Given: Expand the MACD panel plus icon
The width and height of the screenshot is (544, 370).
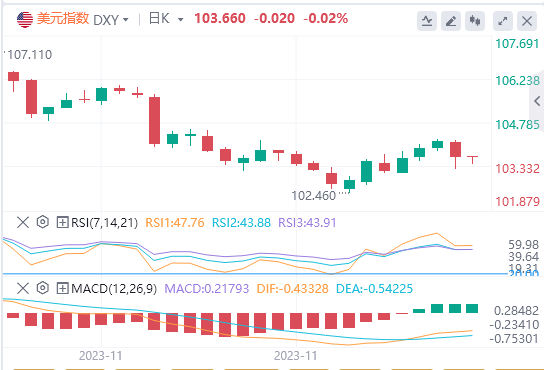Looking at the screenshot, I should click(x=62, y=288).
